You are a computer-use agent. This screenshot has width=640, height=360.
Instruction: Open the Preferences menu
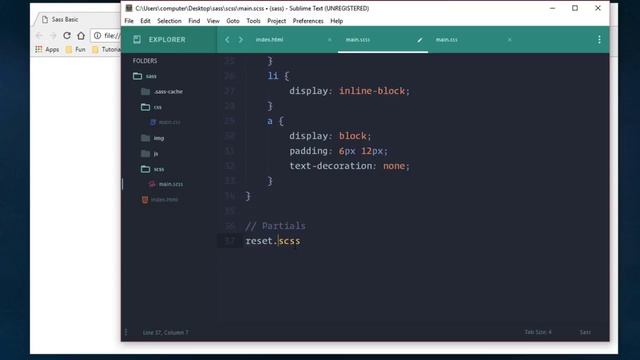pyautogui.click(x=308, y=21)
